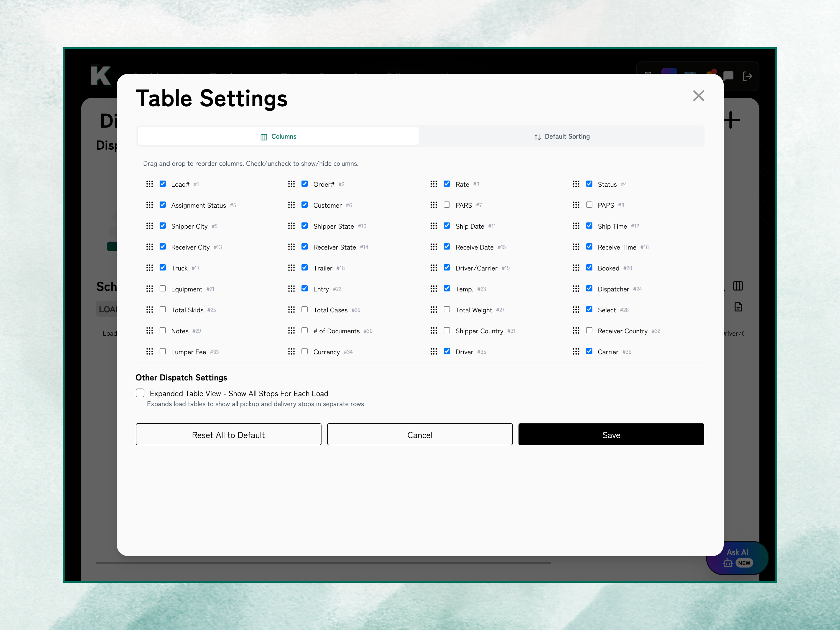Click drag handle for Carrier column
This screenshot has width=840, height=630.
[x=576, y=352]
